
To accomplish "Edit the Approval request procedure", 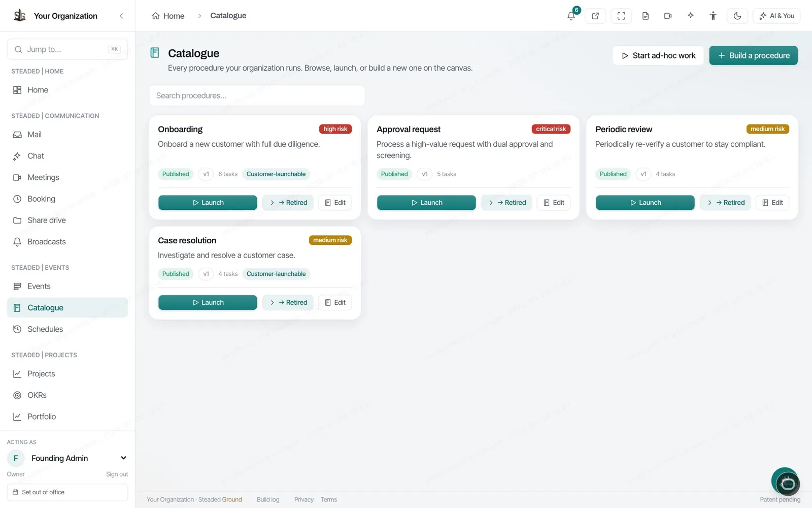I will pos(554,203).
